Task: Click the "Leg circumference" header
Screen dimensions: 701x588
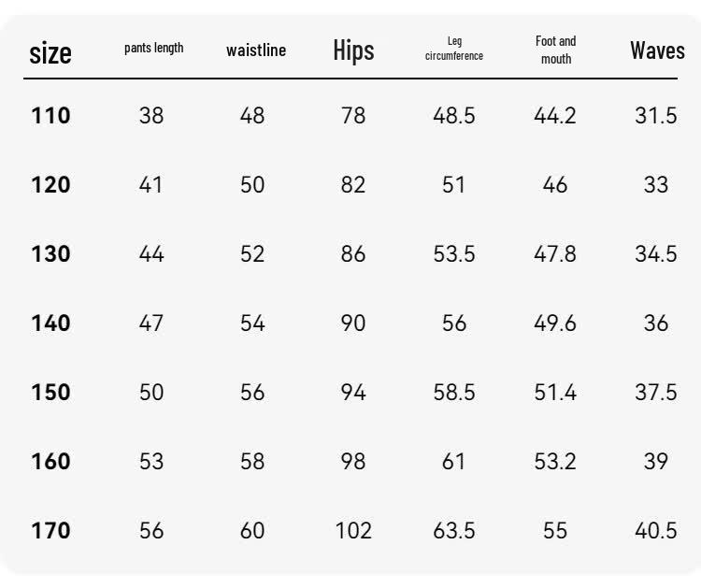Action: click(454, 49)
